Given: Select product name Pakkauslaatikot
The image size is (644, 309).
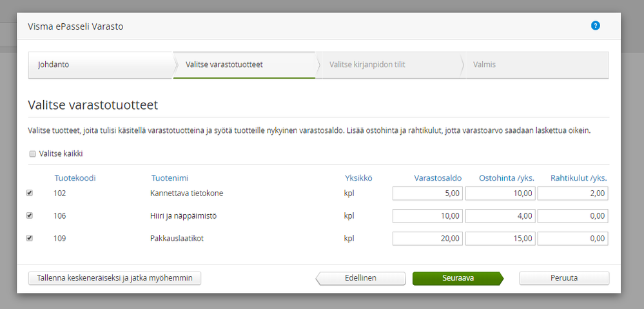Looking at the screenshot, I should click(x=177, y=238).
